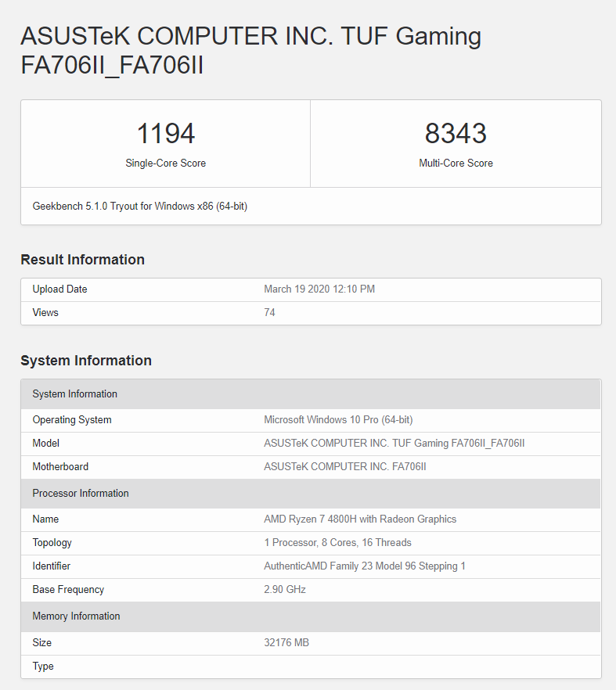Click the Upload Date label
The width and height of the screenshot is (616, 690).
(x=60, y=289)
